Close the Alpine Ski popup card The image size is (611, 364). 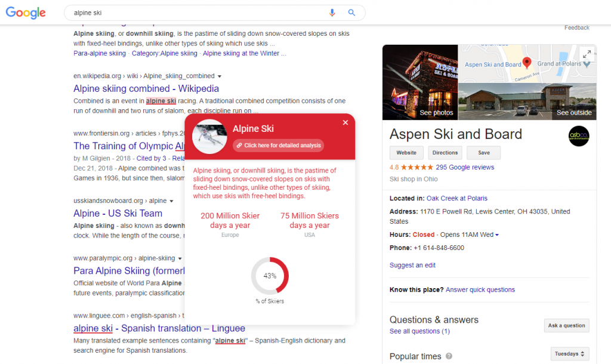point(345,122)
